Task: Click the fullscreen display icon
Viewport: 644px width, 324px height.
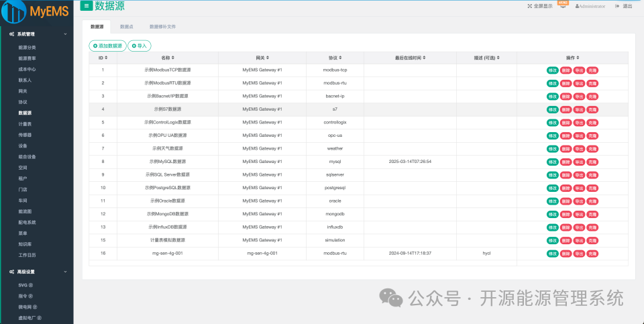Action: coord(530,6)
